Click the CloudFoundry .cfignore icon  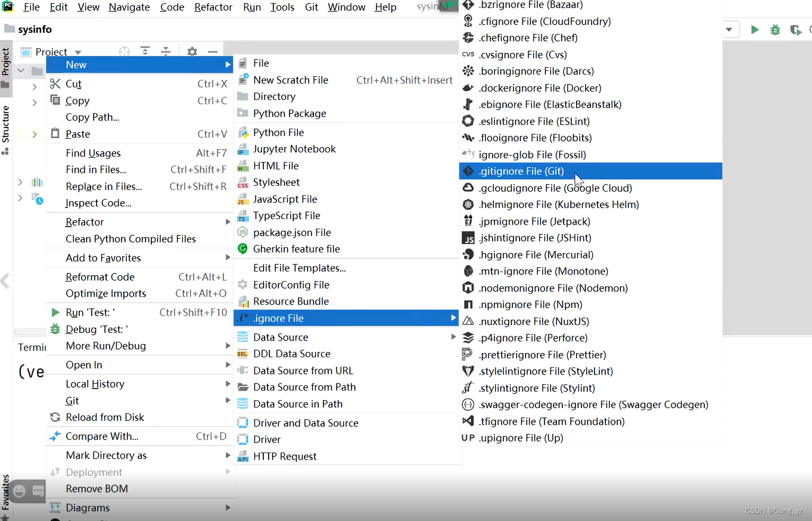(468, 21)
